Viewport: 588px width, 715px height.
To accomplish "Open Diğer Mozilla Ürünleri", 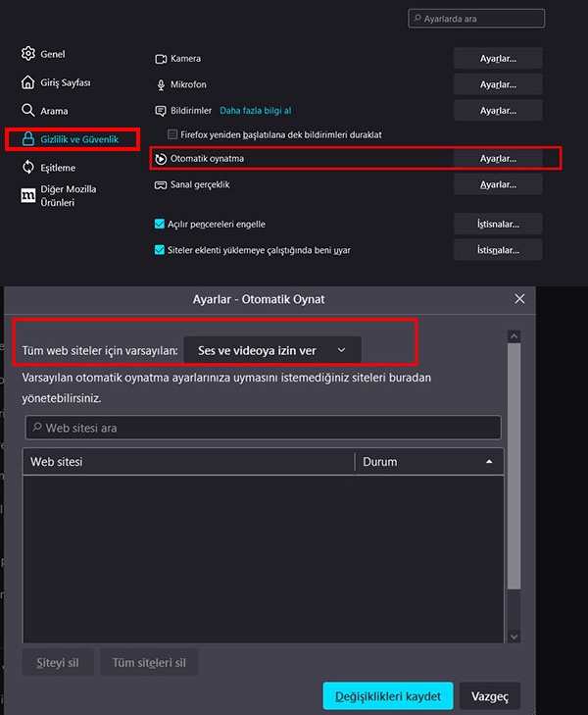I will (59, 195).
